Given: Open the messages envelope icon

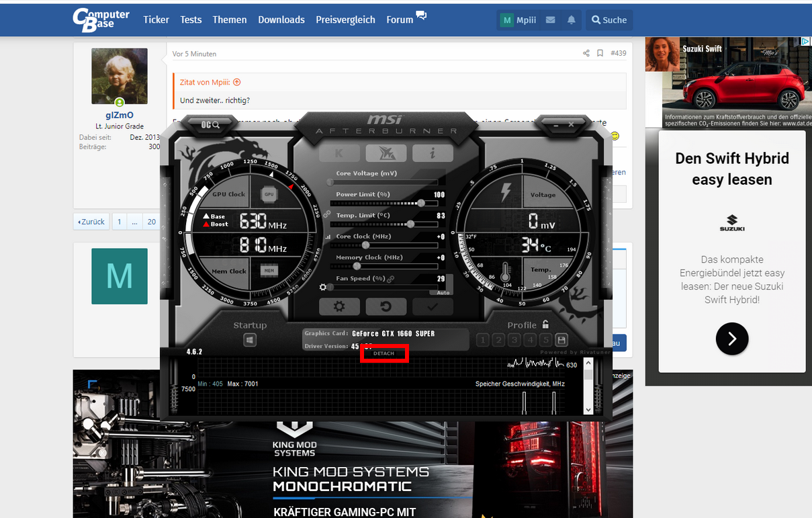Looking at the screenshot, I should click(551, 20).
